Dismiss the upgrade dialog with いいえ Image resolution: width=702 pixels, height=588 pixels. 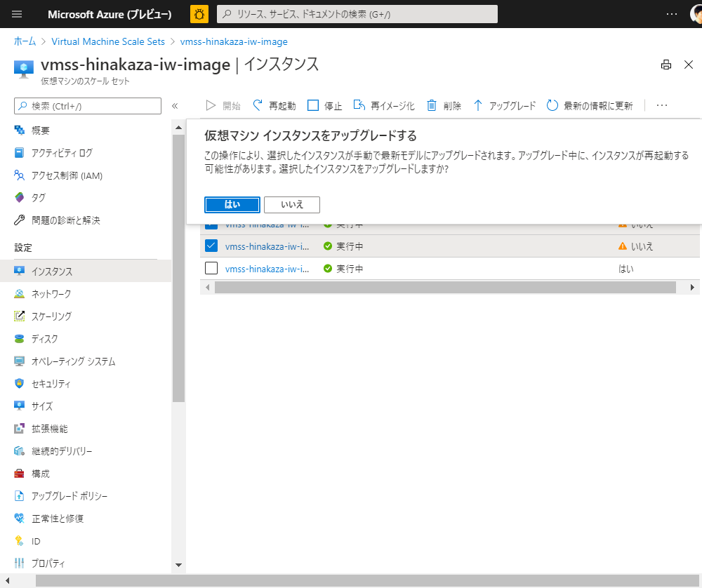[x=291, y=204]
